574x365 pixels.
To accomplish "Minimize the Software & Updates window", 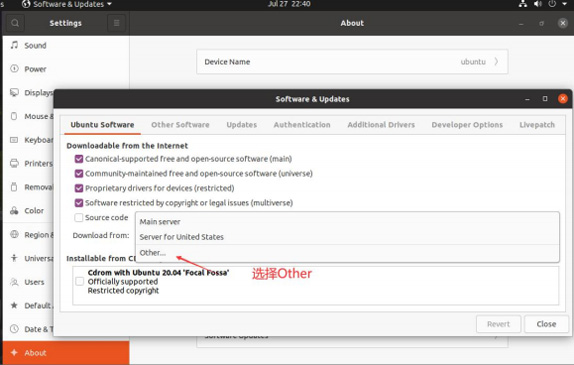I will click(x=527, y=99).
